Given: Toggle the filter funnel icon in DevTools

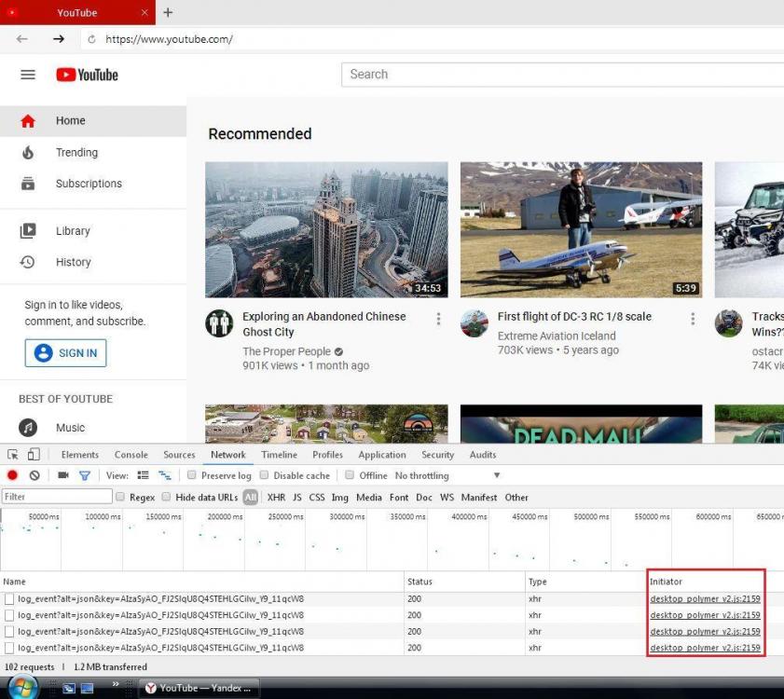Looking at the screenshot, I should (84, 475).
